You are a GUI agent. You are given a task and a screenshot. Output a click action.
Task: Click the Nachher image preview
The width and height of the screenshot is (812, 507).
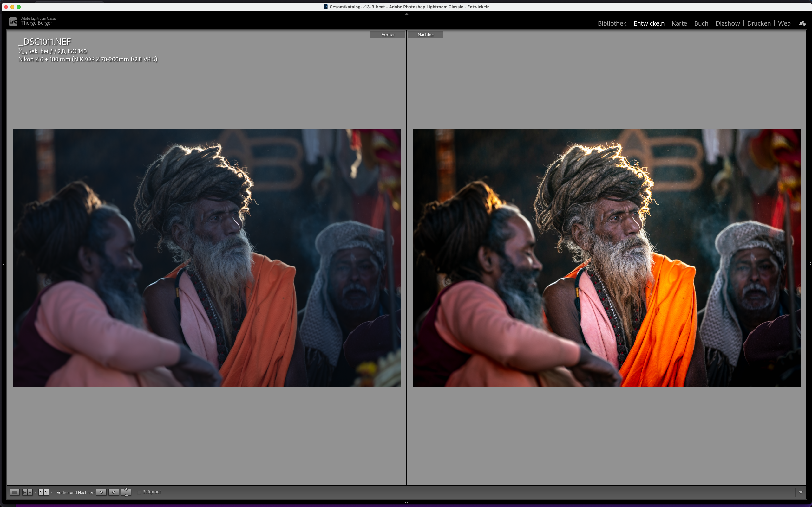click(606, 258)
